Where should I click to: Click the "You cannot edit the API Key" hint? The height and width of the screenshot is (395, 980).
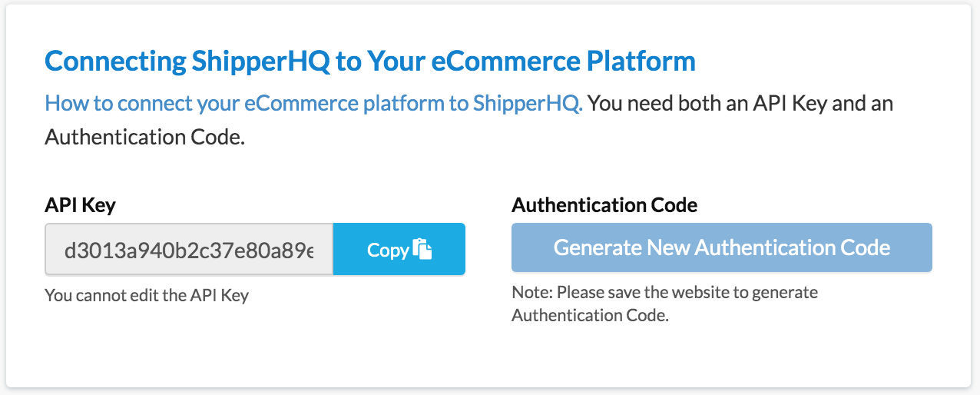coord(147,295)
